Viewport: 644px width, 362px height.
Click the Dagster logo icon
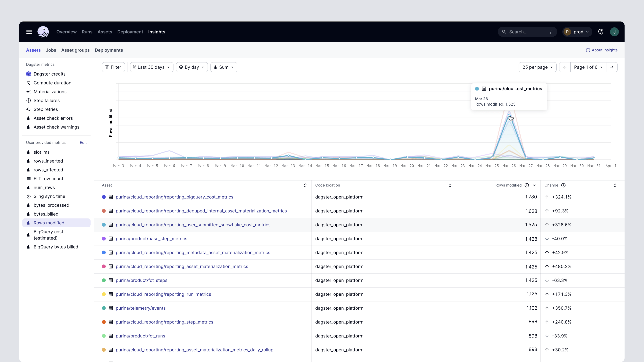pyautogui.click(x=43, y=32)
